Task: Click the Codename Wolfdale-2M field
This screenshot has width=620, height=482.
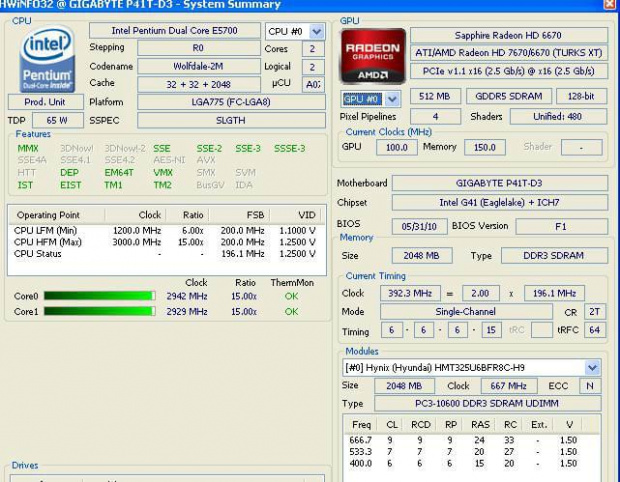Action: [198, 66]
